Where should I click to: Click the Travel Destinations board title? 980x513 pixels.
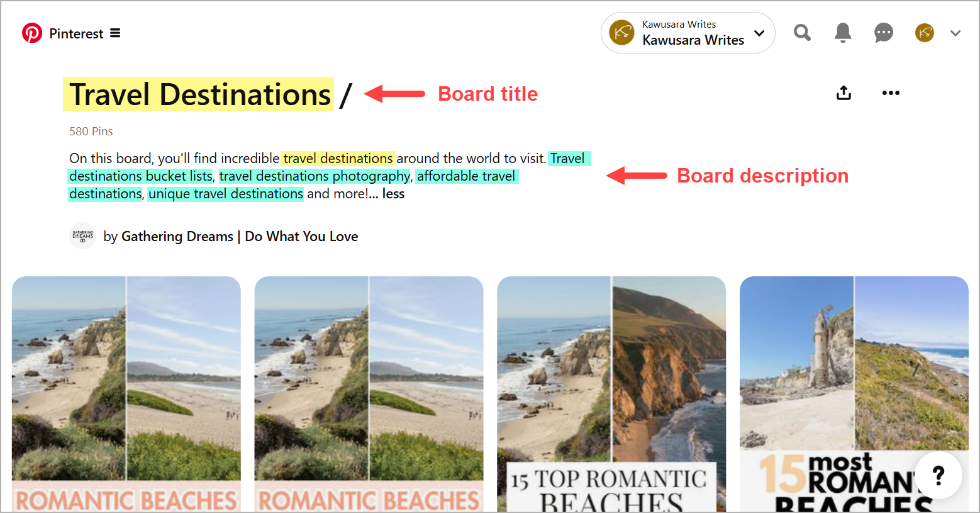tap(199, 94)
